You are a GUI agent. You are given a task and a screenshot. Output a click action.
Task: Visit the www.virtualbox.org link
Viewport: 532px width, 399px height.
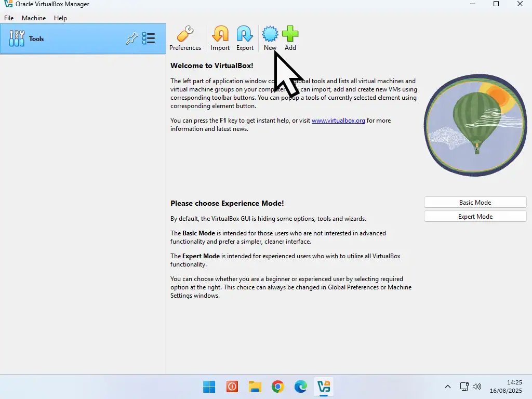[x=338, y=121]
